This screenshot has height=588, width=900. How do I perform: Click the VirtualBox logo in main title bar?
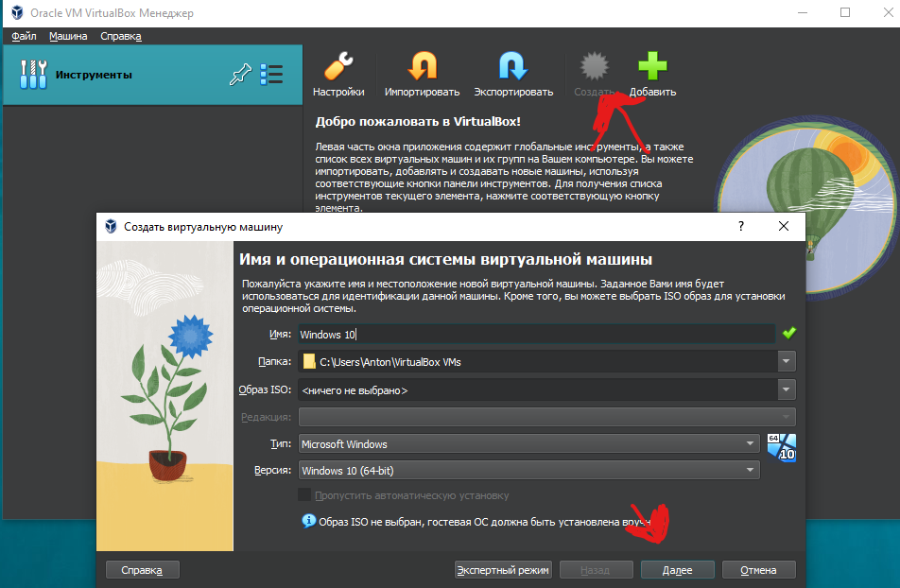pyautogui.click(x=17, y=12)
